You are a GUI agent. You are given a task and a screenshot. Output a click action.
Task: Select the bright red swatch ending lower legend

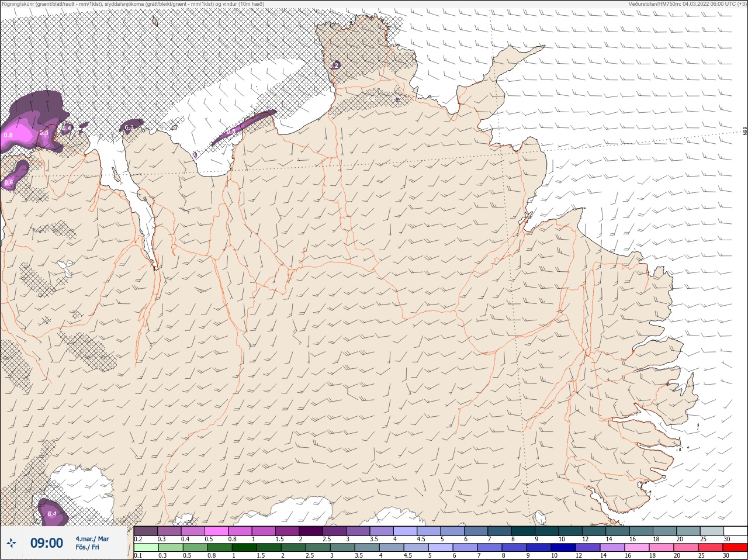coord(735,548)
